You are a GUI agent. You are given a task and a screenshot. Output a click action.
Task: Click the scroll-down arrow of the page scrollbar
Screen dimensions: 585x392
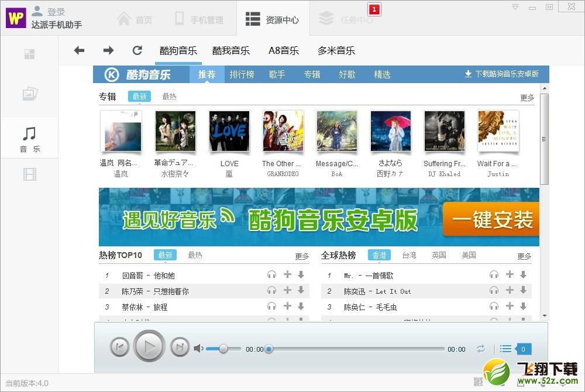tap(545, 315)
